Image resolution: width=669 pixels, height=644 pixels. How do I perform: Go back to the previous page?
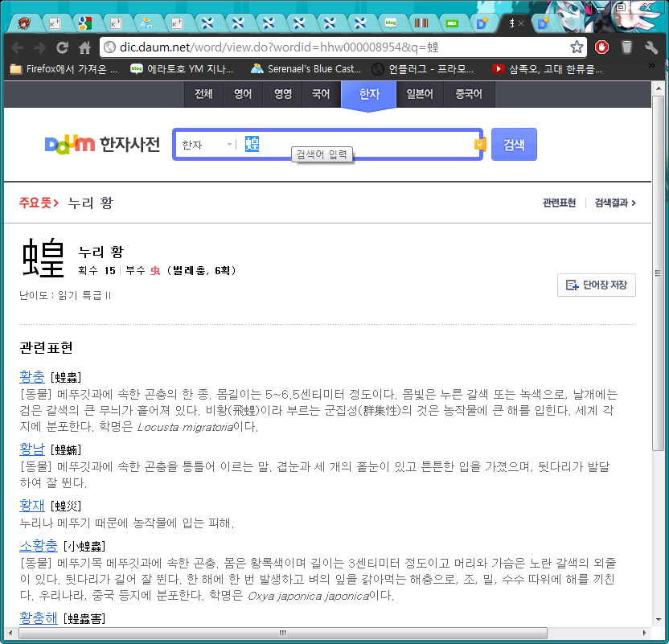coord(17,47)
